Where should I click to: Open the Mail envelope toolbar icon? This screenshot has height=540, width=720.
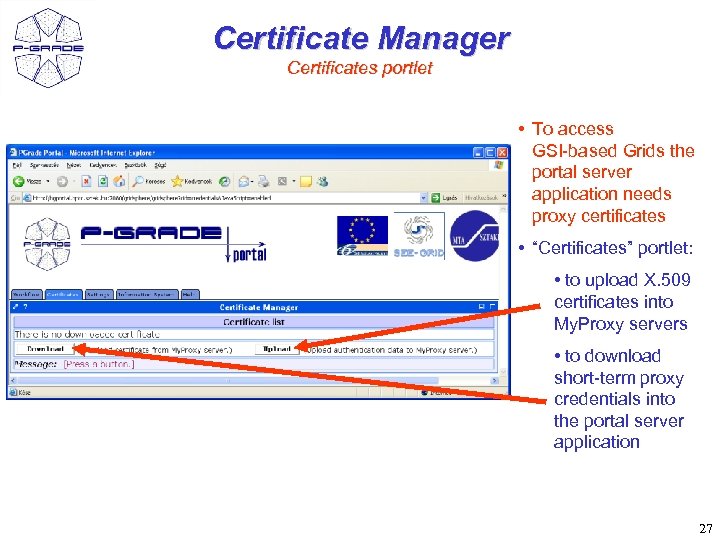point(243,182)
